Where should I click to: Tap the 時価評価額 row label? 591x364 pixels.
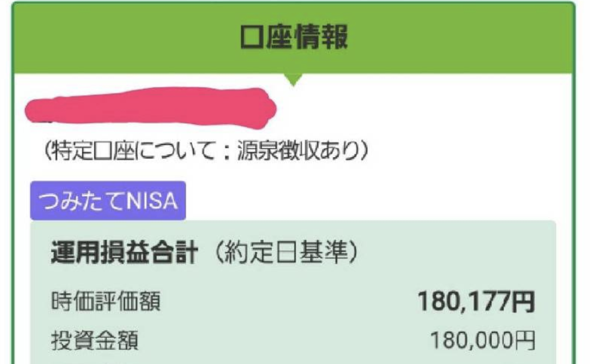106,301
